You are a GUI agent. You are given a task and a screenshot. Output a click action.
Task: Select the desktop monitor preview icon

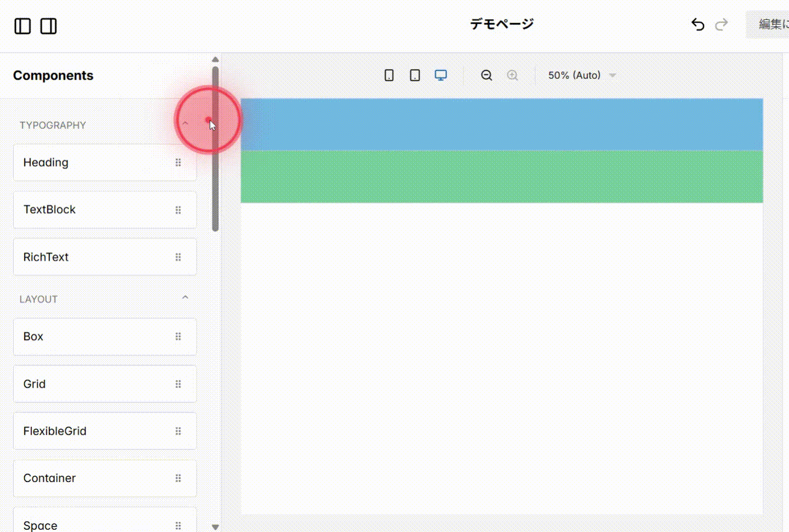tap(441, 75)
